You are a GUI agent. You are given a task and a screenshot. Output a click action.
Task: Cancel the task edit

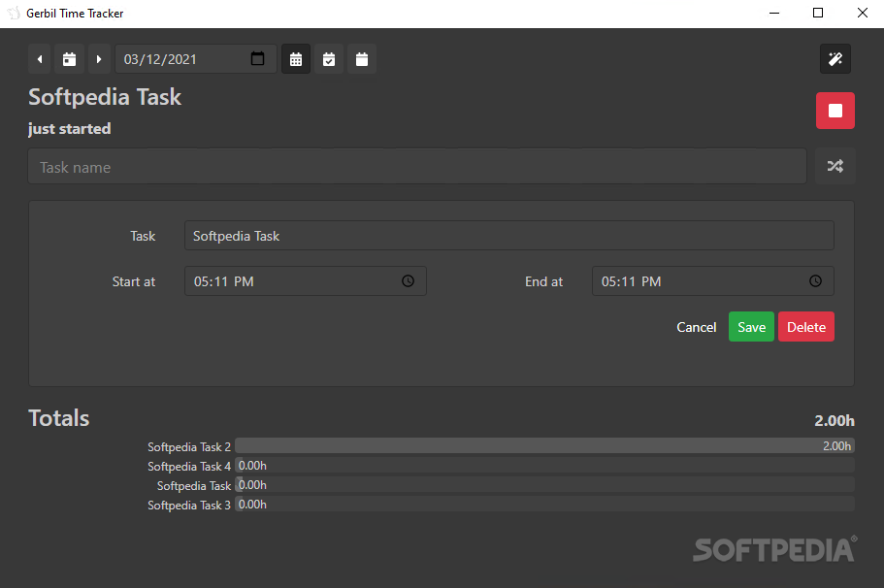coord(697,327)
